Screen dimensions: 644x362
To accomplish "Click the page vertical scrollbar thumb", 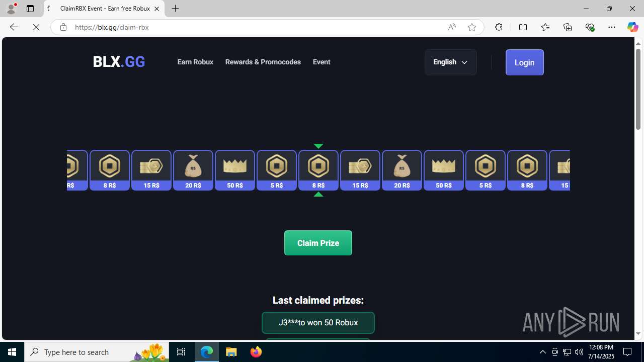I will [x=638, y=88].
